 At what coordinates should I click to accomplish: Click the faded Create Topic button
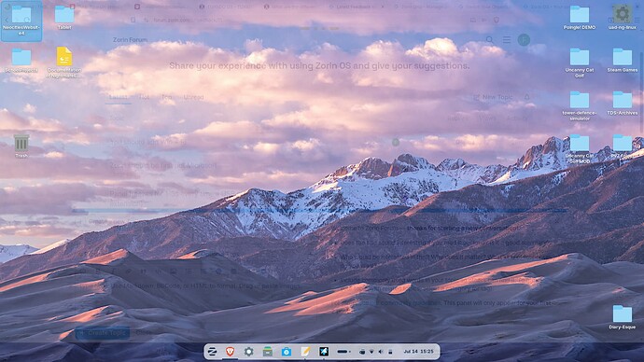103,332
